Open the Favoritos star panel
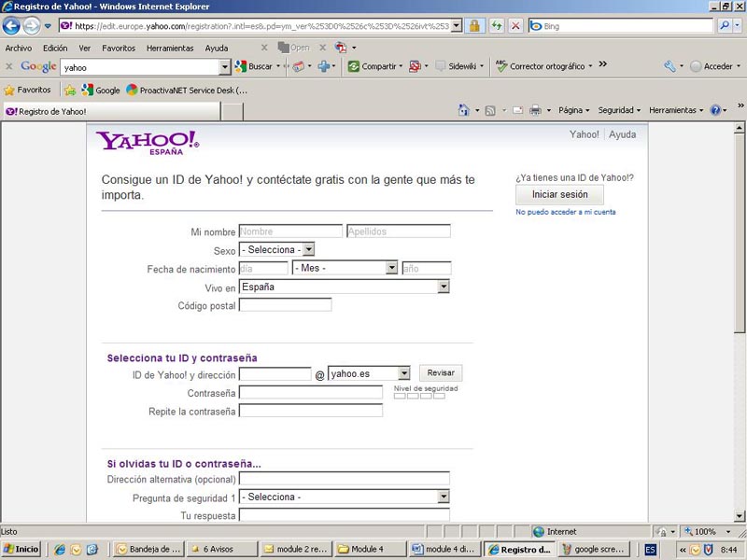Viewport: 747px width, 560px height. coord(28,90)
